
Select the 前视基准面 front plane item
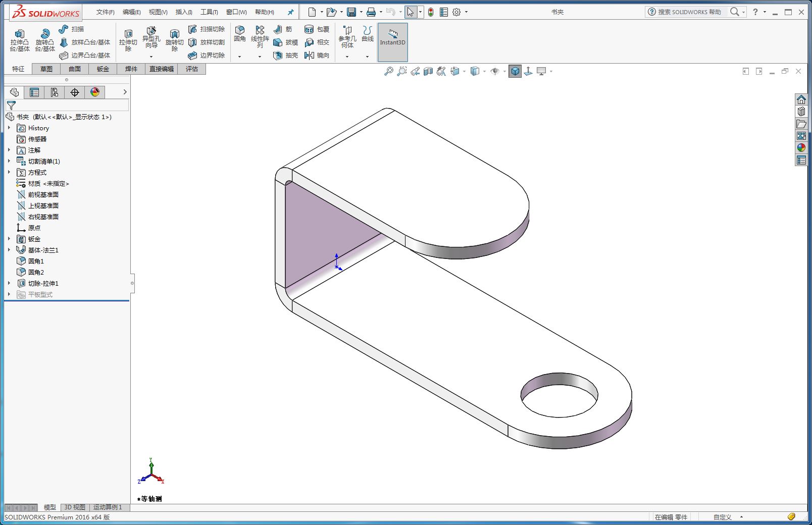[38, 195]
